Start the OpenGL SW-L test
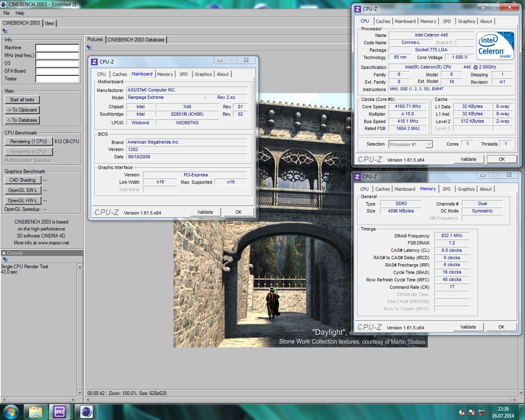The height and width of the screenshot is (420, 525). click(x=23, y=190)
